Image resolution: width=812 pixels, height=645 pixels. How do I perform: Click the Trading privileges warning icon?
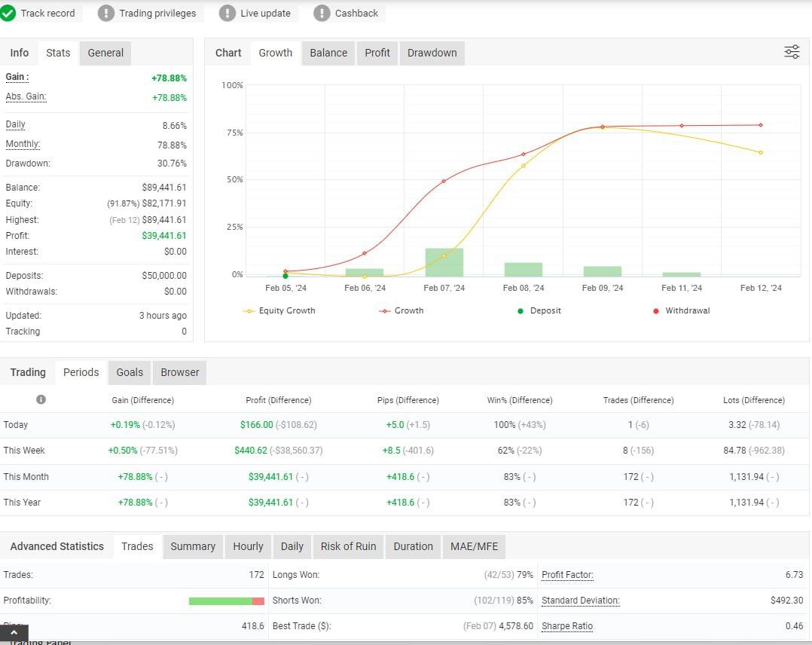[x=106, y=13]
